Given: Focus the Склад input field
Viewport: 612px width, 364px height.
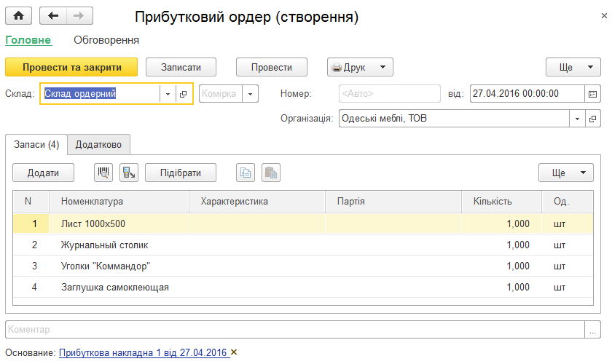Looking at the screenshot, I should coord(101,94).
